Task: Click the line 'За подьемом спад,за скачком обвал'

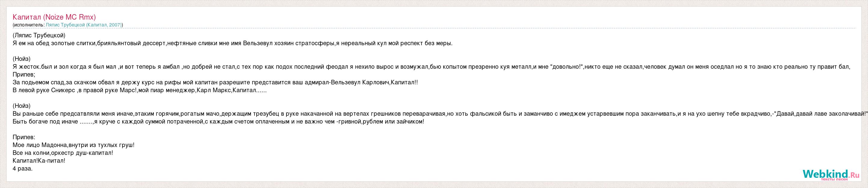Action: [x=215, y=82]
